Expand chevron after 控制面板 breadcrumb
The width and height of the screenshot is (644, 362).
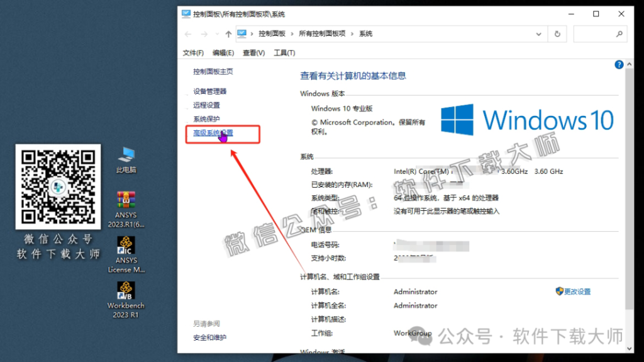(x=292, y=34)
